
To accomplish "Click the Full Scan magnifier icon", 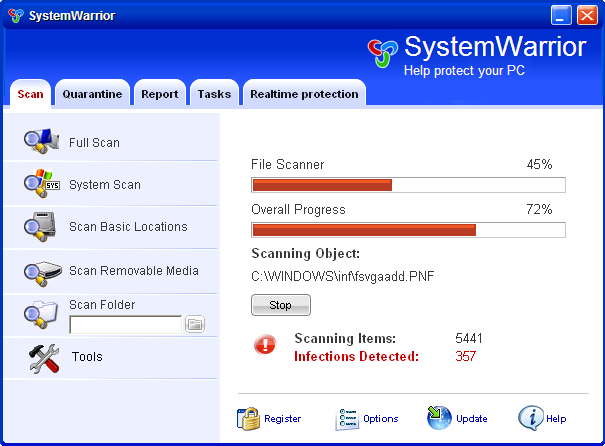I will click(x=42, y=141).
